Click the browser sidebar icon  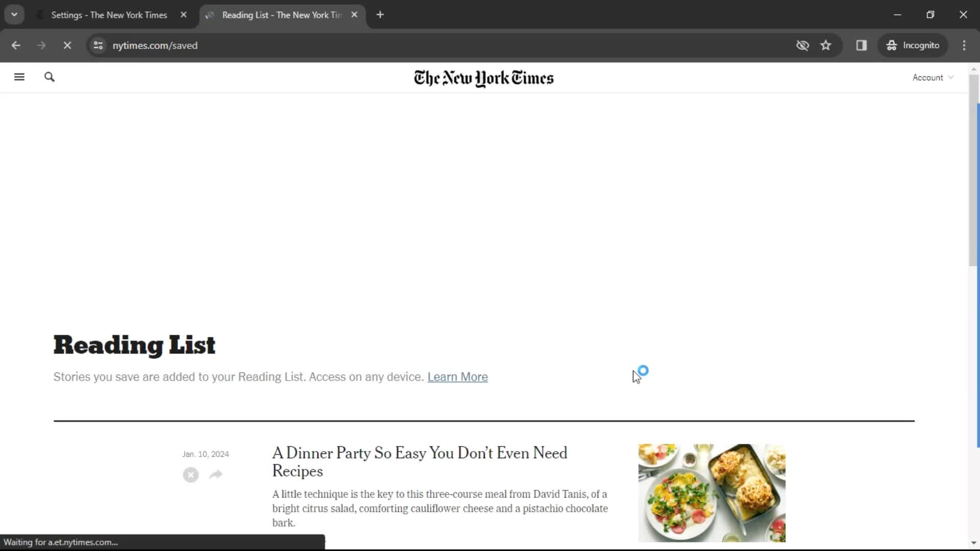[862, 45]
